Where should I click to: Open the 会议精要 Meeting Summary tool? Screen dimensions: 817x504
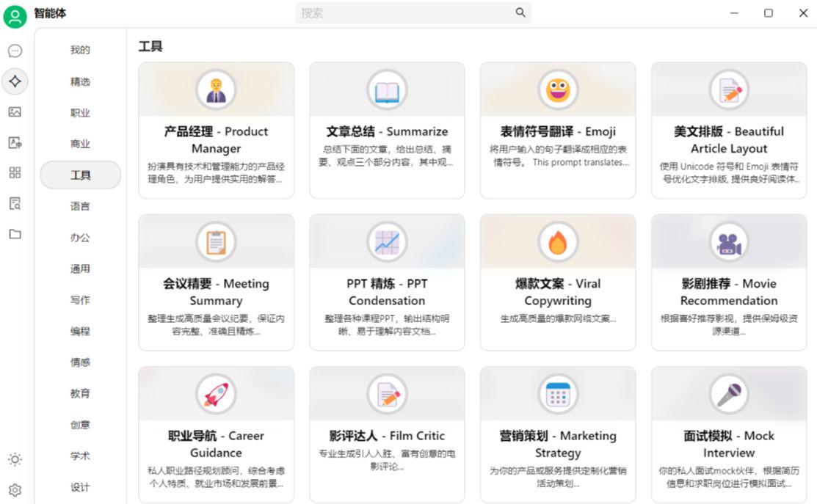coord(216,282)
